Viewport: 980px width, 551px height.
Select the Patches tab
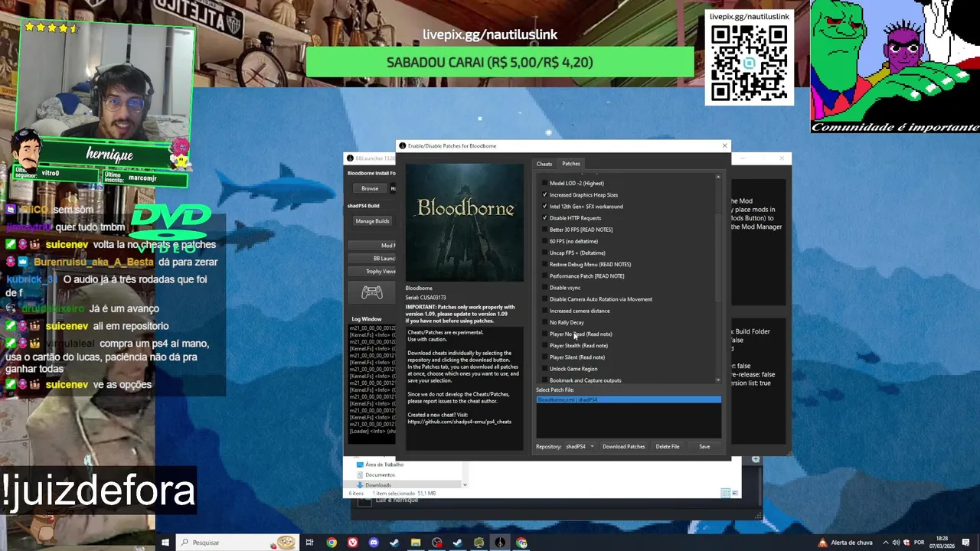(571, 164)
